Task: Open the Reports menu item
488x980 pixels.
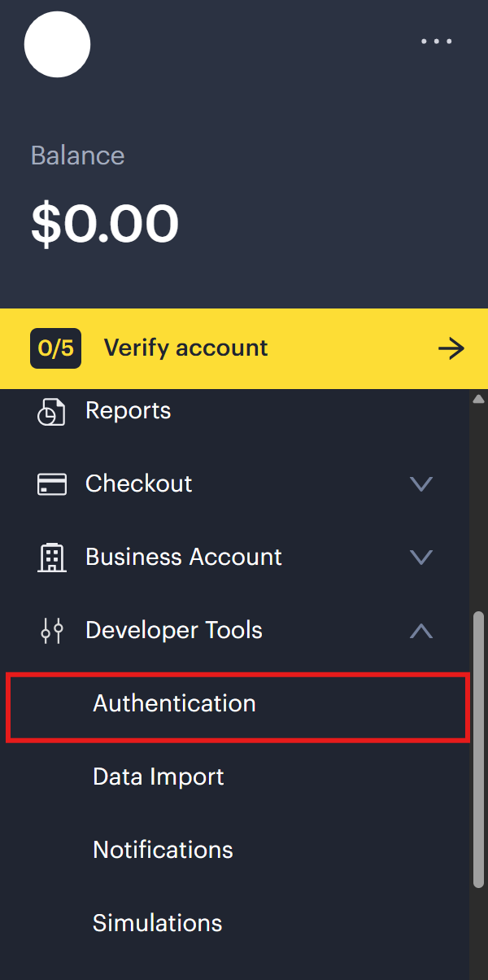Action: click(x=128, y=410)
